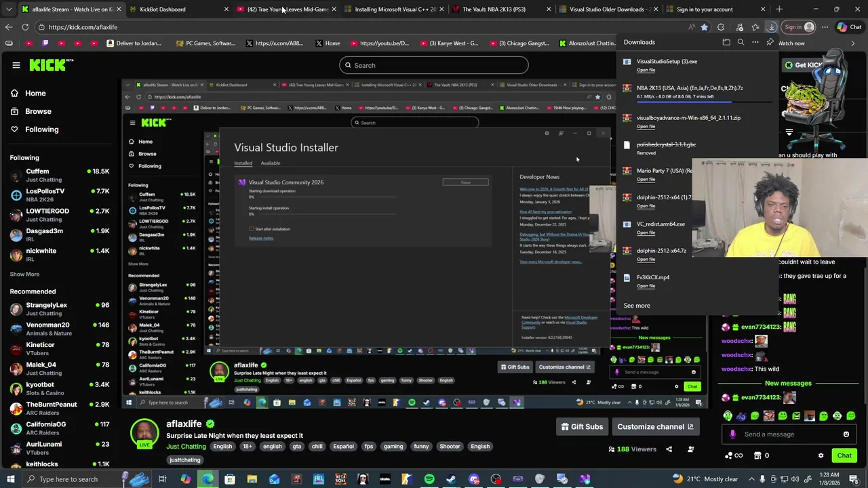Open downloads folder icon in Downloads panel

point(726,42)
